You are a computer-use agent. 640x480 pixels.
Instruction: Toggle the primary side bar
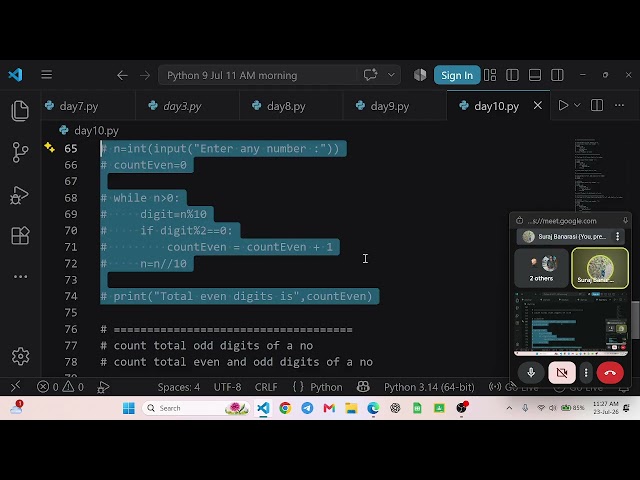pyautogui.click(x=512, y=75)
